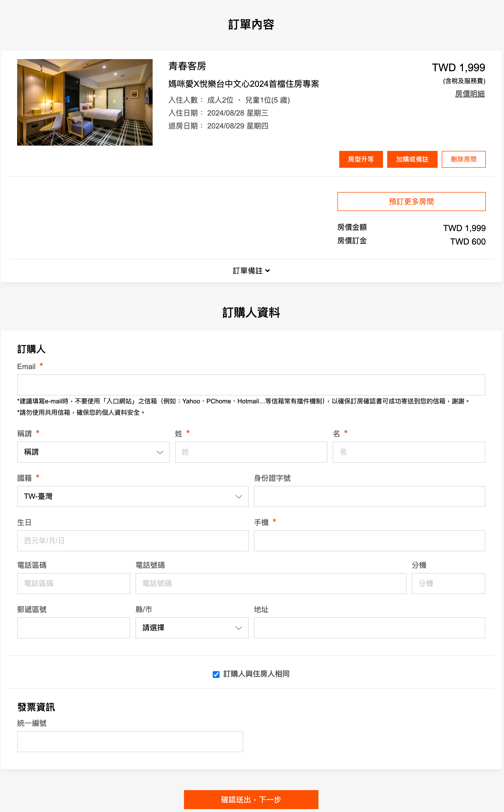Submit with 確認送出，下一步 button
504x812 pixels.
(251, 799)
